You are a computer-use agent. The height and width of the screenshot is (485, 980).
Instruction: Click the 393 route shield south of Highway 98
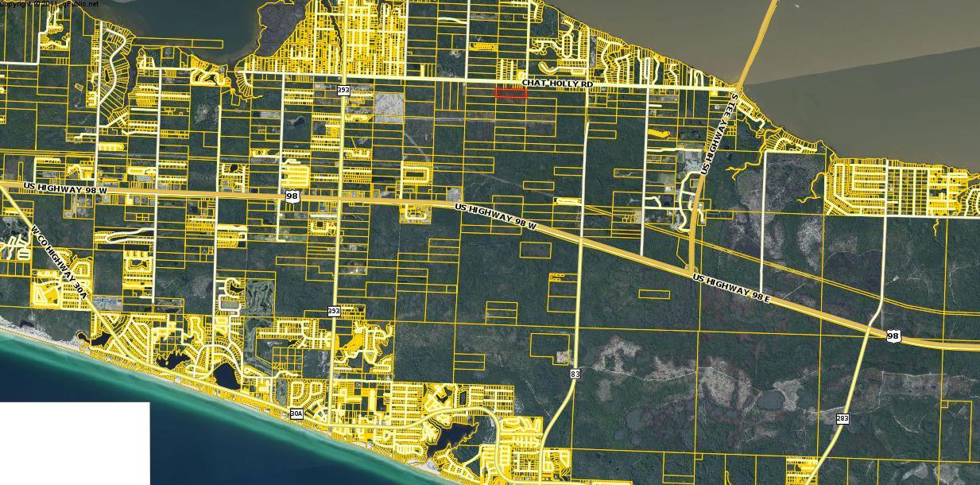click(335, 312)
